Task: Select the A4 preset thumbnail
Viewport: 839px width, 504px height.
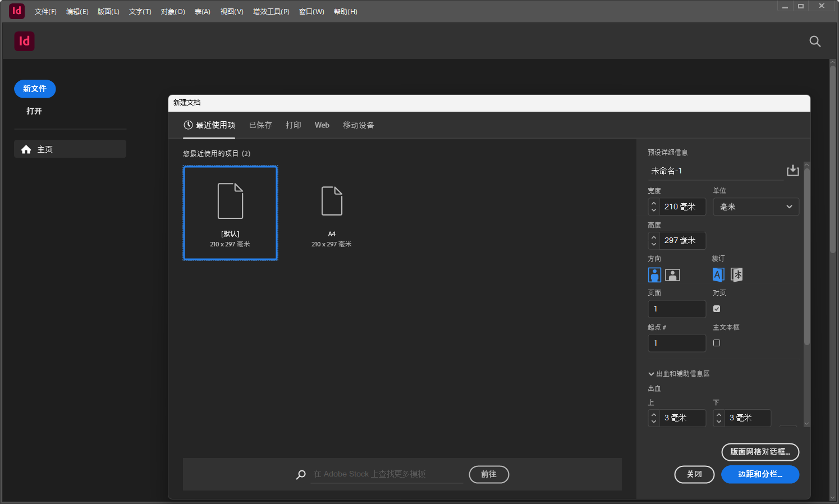Action: coord(332,213)
